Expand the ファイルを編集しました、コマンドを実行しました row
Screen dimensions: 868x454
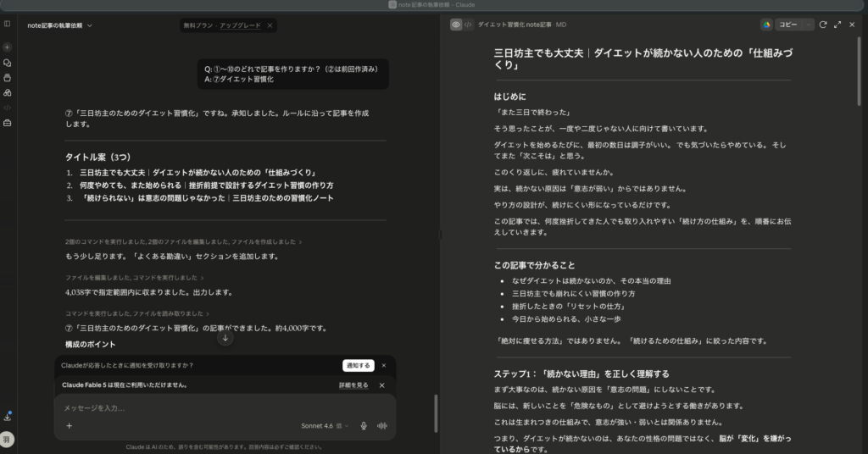click(135, 278)
